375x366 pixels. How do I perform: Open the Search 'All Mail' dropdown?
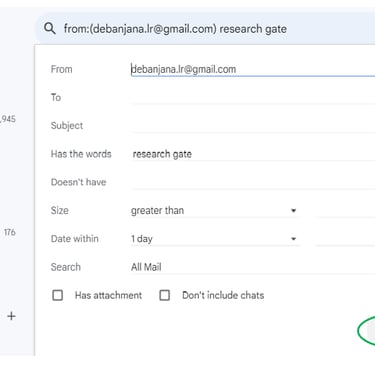click(x=253, y=267)
